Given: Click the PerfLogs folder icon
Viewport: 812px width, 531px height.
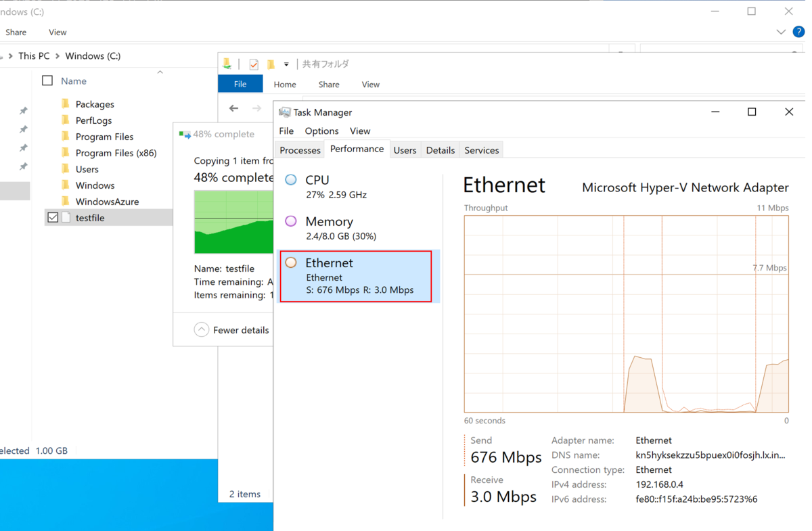Looking at the screenshot, I should pyautogui.click(x=66, y=120).
